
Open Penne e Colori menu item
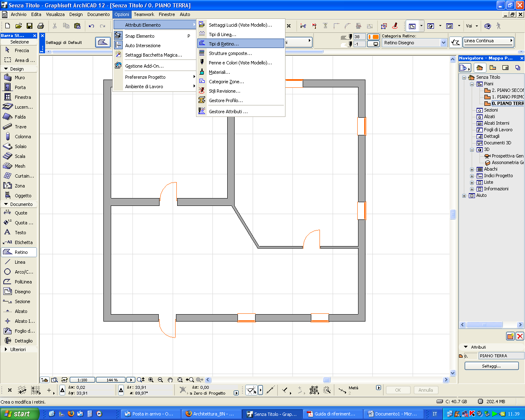(x=241, y=63)
